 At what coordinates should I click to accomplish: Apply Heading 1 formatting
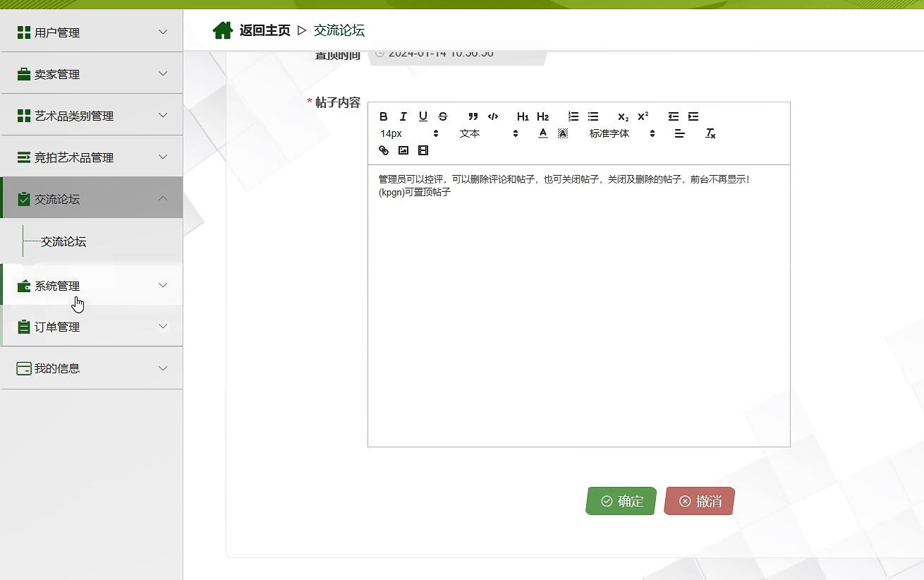[x=522, y=116]
